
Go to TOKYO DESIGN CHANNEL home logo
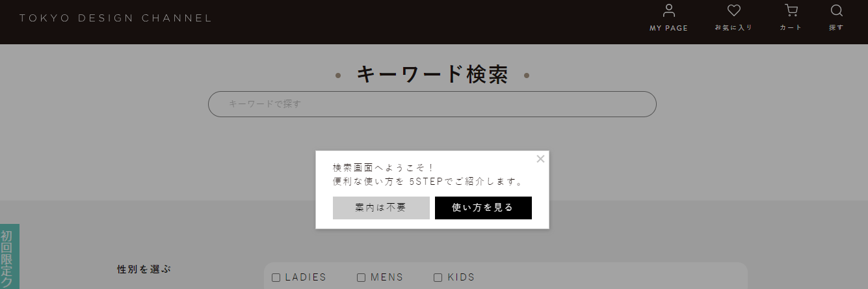tap(116, 18)
